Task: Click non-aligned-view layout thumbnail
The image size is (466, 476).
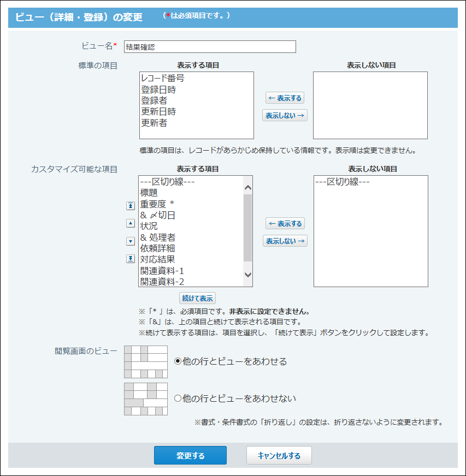Action: tap(146, 399)
